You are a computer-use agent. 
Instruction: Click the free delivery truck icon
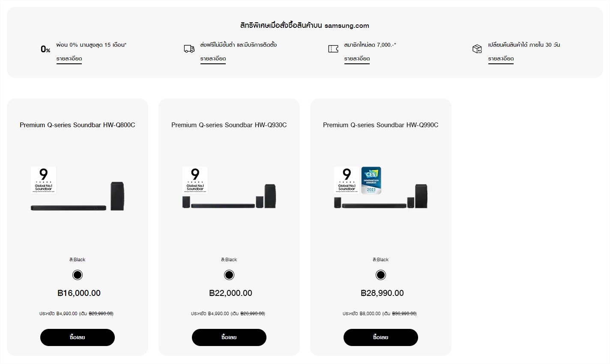coord(189,49)
